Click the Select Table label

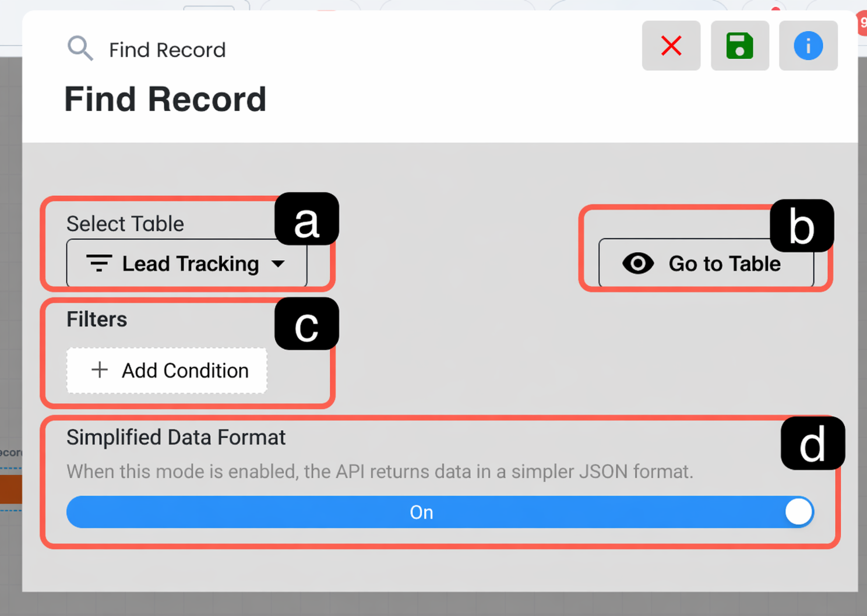click(x=125, y=224)
